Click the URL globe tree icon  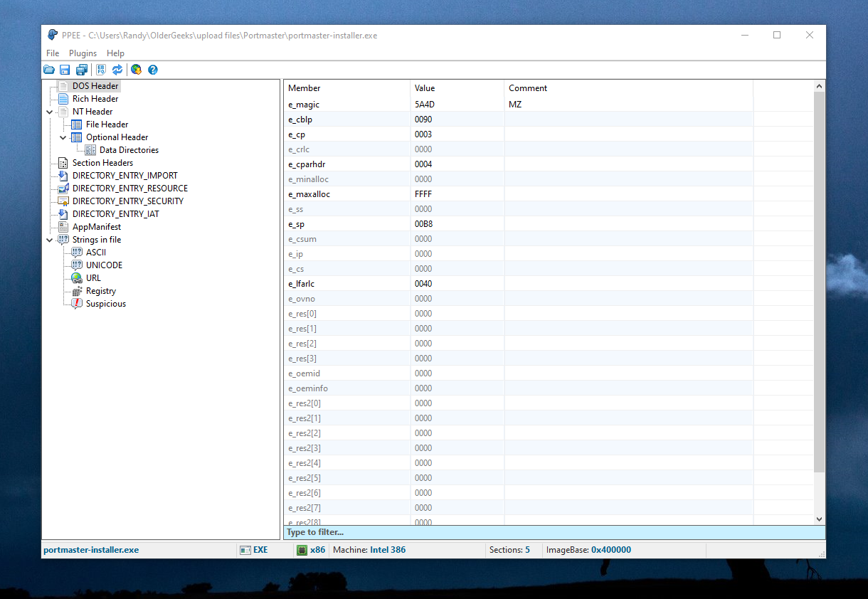tap(76, 278)
